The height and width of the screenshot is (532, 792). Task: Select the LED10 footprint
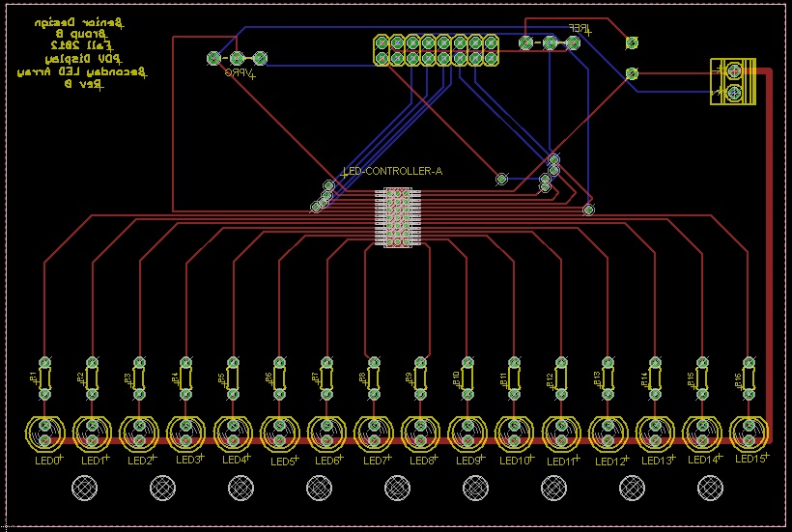(x=512, y=432)
